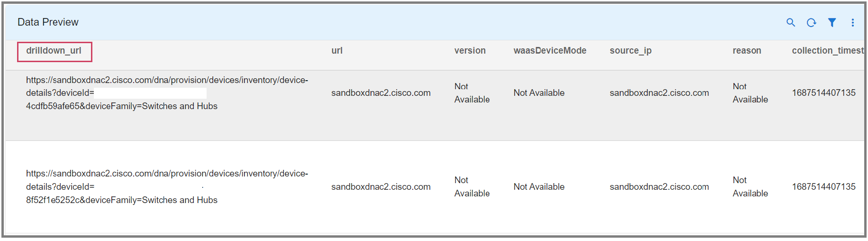Refresh the Data Preview table
The width and height of the screenshot is (868, 241).
[x=811, y=22]
